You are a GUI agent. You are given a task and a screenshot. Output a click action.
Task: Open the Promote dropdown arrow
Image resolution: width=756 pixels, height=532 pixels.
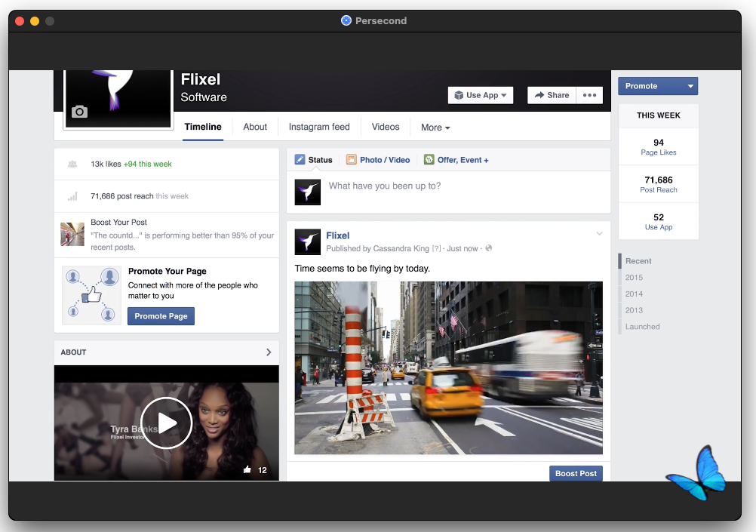[690, 86]
